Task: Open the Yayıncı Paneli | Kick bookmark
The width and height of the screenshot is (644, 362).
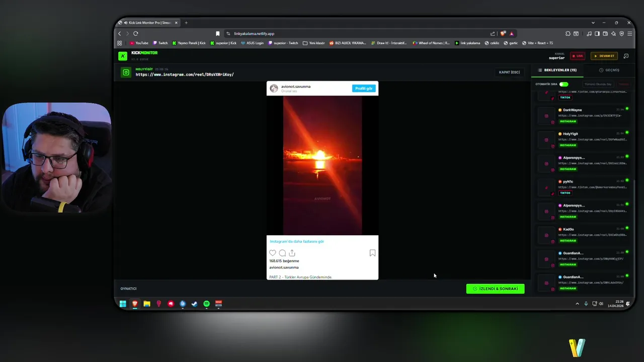Action: tap(189, 43)
